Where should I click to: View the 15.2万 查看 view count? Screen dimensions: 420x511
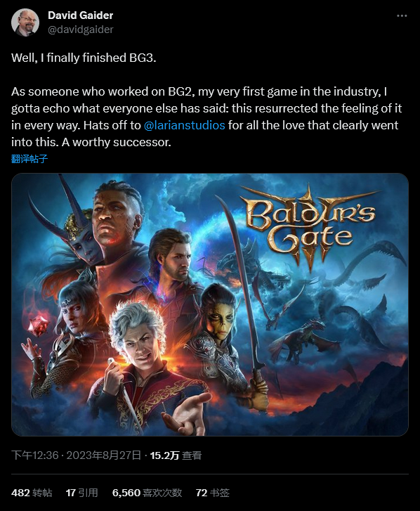click(x=176, y=455)
